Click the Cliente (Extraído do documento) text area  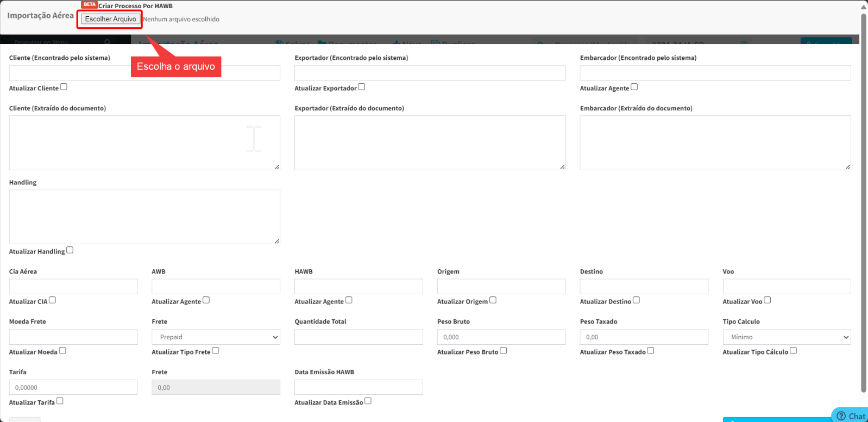point(144,142)
